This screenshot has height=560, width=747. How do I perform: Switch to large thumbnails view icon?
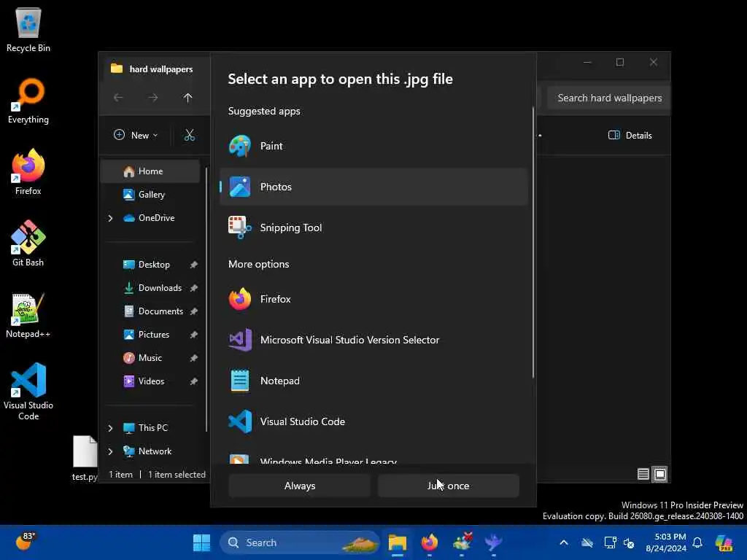(659, 474)
